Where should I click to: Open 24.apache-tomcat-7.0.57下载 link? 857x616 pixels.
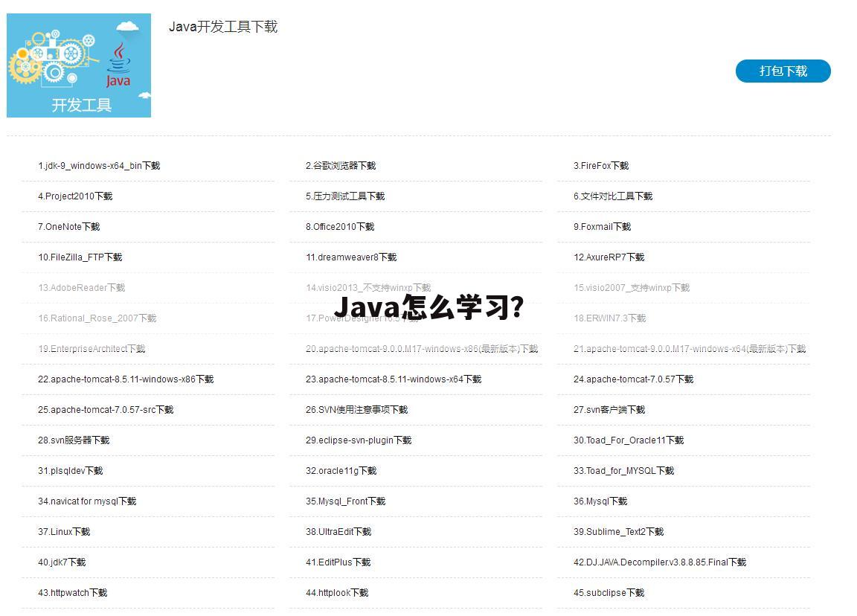(x=634, y=379)
